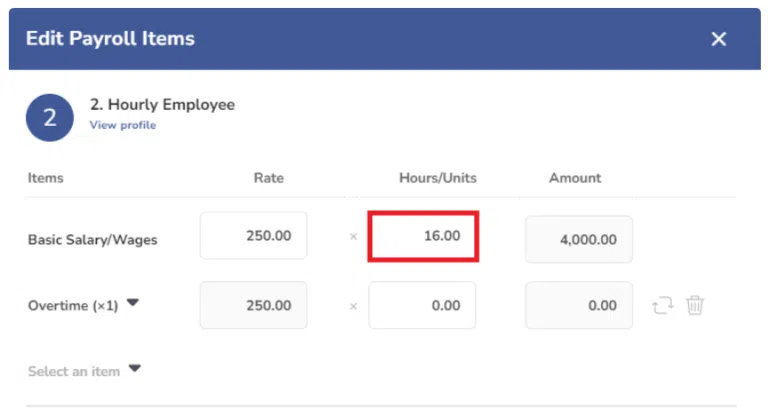Edit the Basic Salary/Wages rate field

(x=253, y=236)
